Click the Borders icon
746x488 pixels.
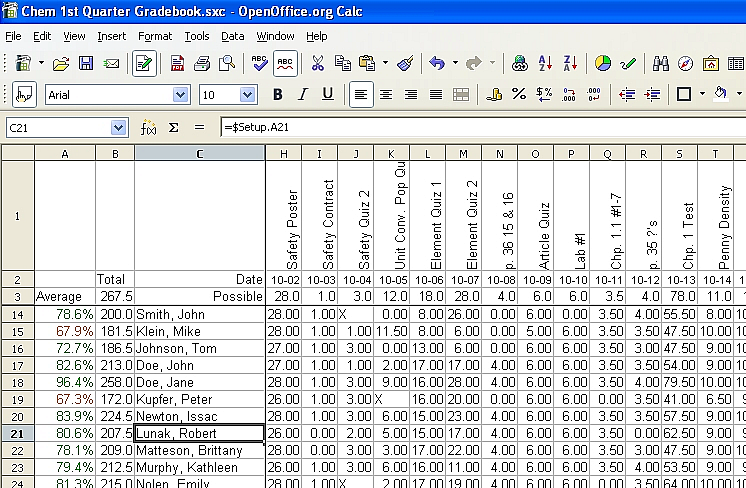click(x=684, y=95)
